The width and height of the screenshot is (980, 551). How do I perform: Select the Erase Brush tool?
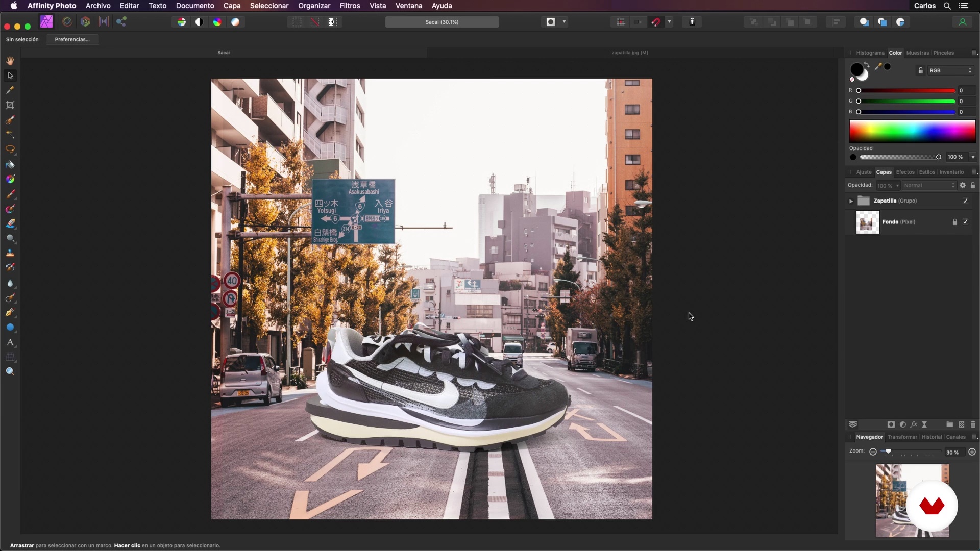click(10, 223)
